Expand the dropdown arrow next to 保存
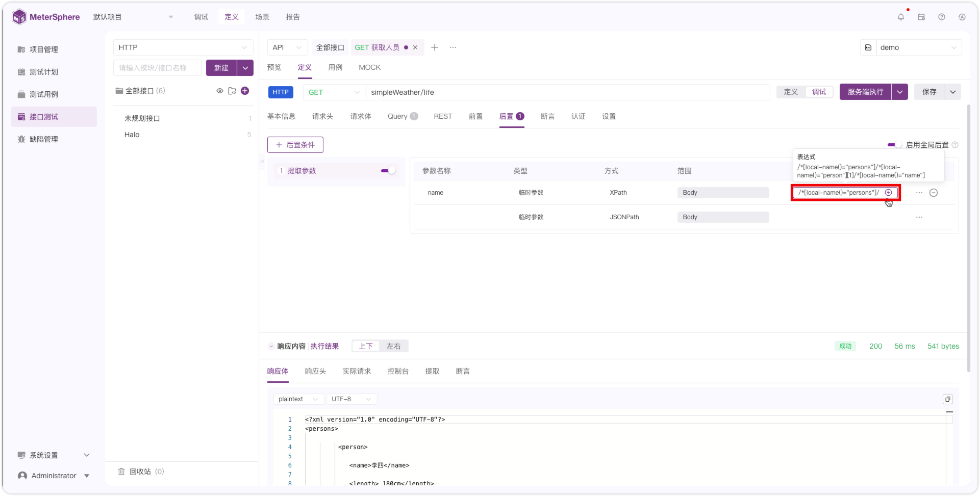Viewport: 980px width, 496px height. (x=953, y=92)
